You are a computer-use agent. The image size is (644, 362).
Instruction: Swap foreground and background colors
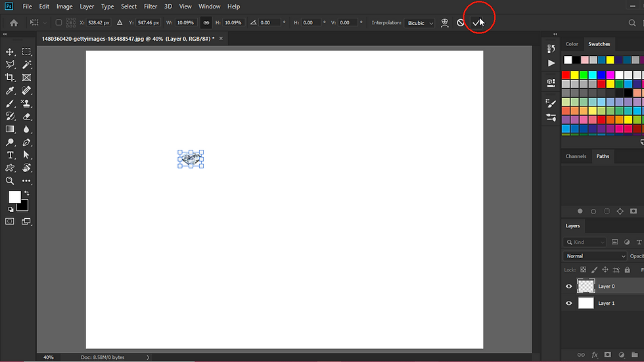(x=27, y=193)
